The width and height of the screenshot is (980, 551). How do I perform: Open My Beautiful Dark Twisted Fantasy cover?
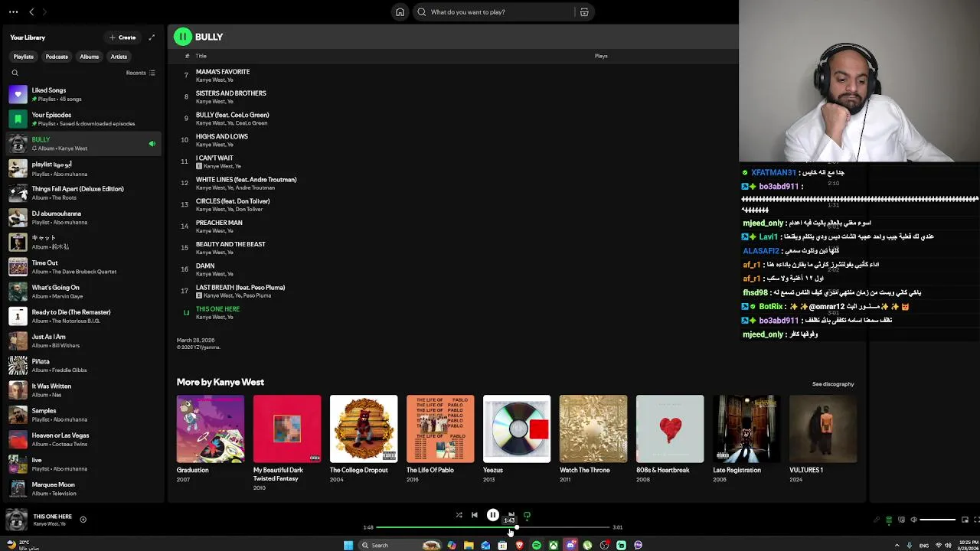pos(286,429)
